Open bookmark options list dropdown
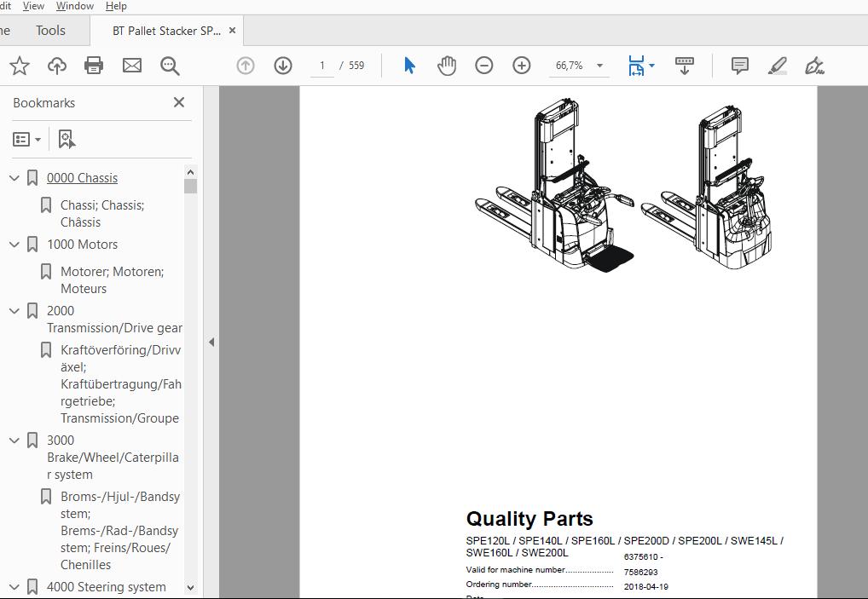The height and width of the screenshot is (599, 868). point(27,139)
